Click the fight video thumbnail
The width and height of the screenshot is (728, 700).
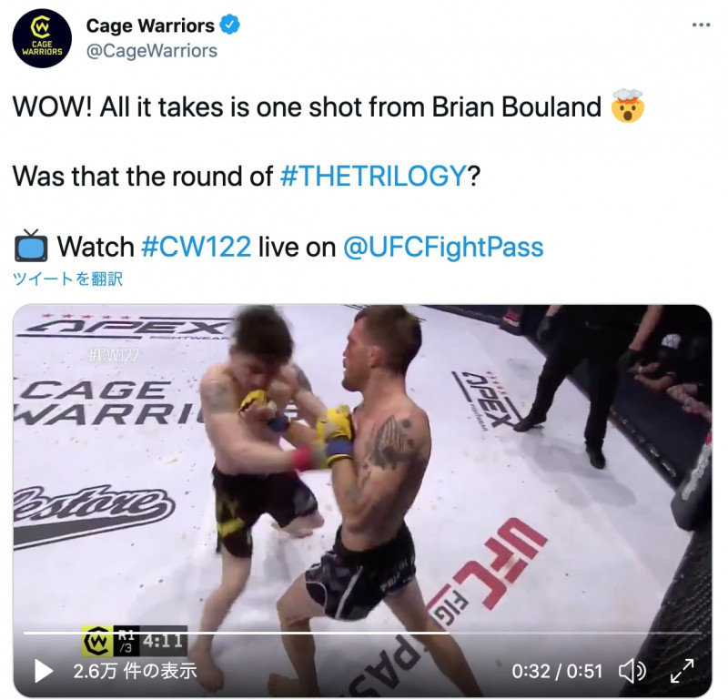362,501
